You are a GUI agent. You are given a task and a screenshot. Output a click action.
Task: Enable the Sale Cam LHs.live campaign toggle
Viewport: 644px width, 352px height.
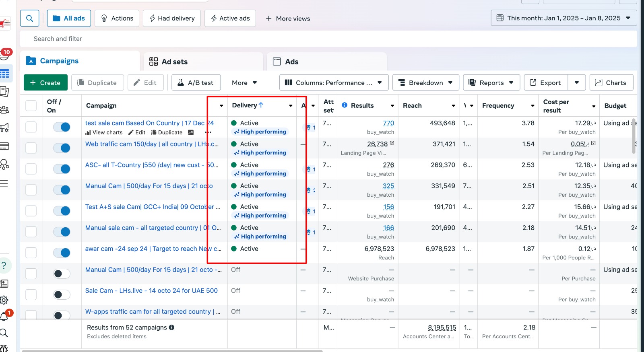62,295
